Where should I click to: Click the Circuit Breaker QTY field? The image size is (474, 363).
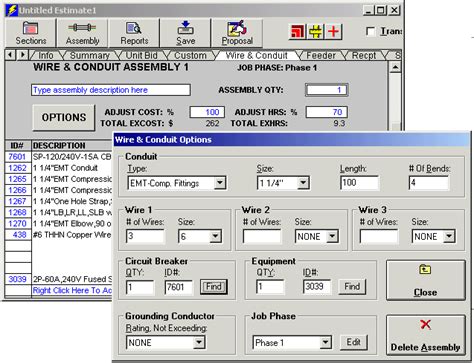tap(140, 287)
